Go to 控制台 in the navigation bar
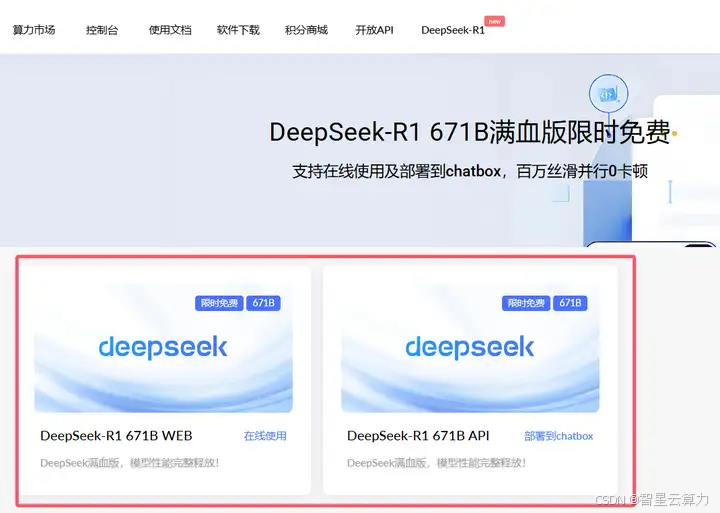This screenshot has height=513, width=720. click(x=102, y=30)
